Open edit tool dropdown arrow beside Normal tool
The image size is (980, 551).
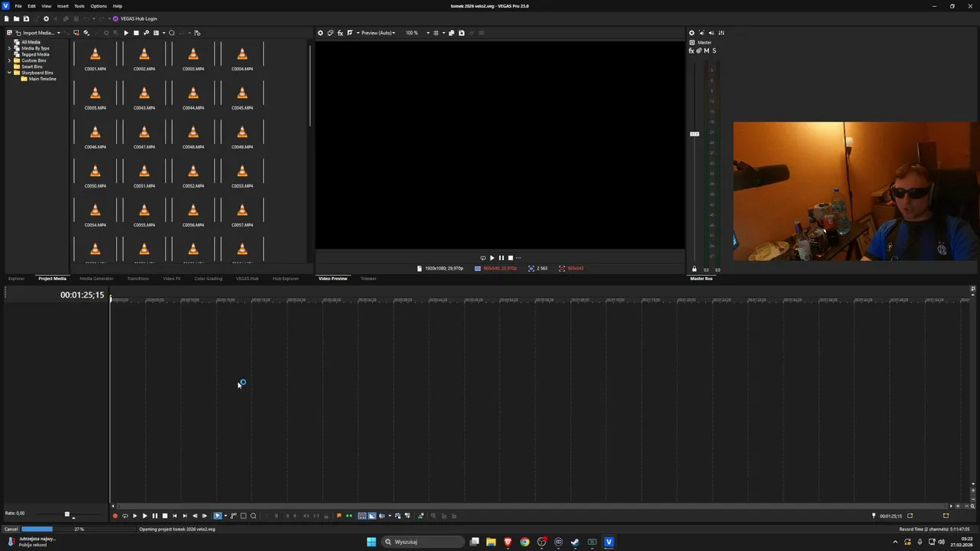(x=225, y=516)
